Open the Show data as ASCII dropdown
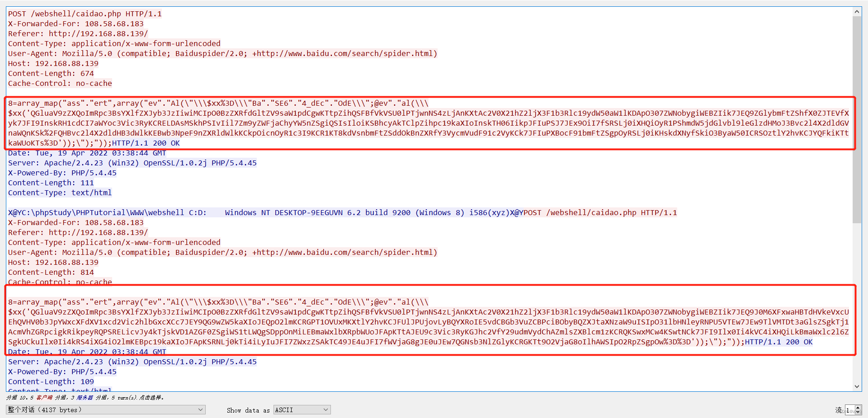This screenshot has width=868, height=418. pyautogui.click(x=302, y=410)
